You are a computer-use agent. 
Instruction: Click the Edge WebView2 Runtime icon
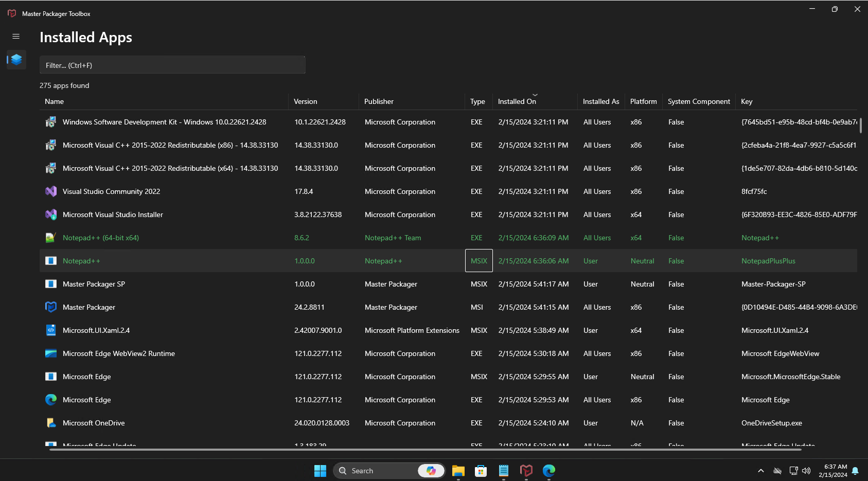tap(51, 353)
